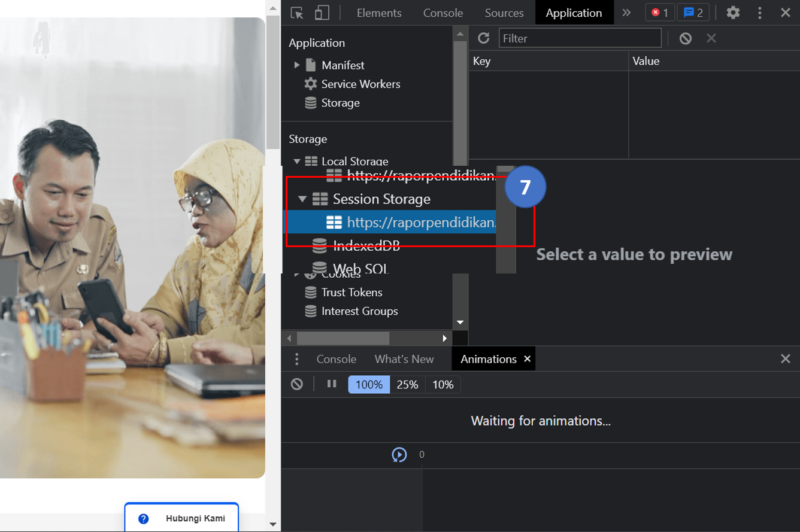The height and width of the screenshot is (532, 800).
Task: Set animation speed to 100%
Action: 369,385
